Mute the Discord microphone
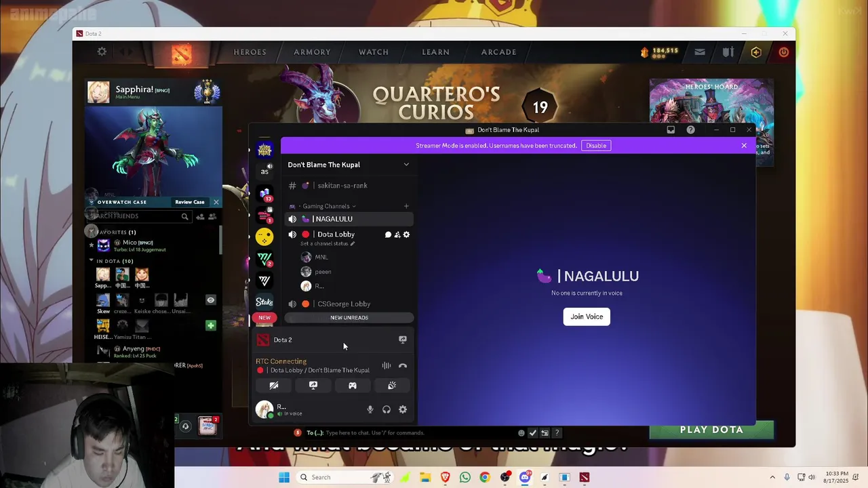This screenshot has width=868, height=488. click(x=370, y=409)
